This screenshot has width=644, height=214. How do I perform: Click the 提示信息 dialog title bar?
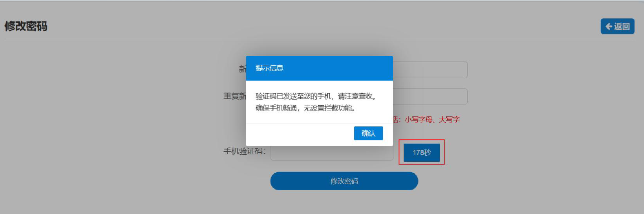319,68
